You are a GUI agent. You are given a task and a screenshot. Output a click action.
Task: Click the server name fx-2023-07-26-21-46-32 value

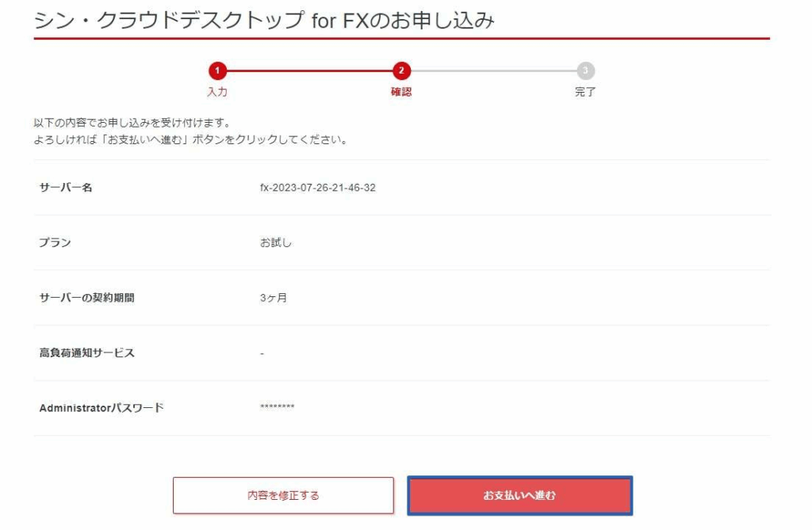[x=318, y=188]
